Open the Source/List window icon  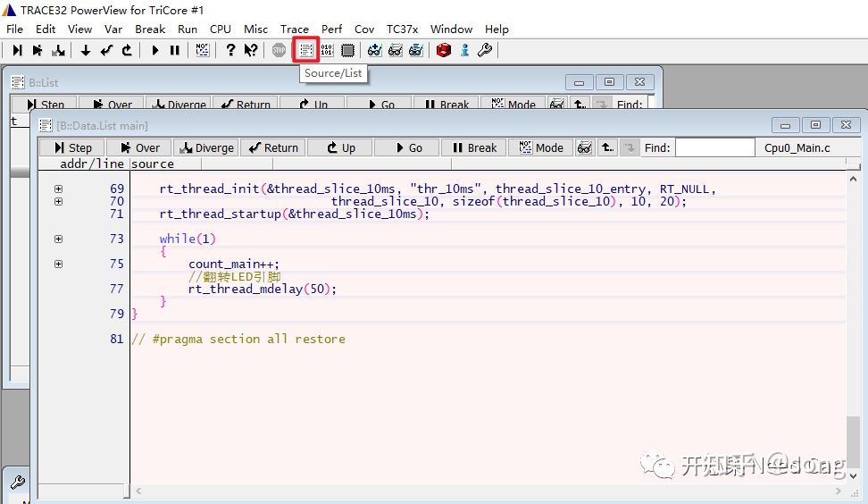tap(306, 50)
